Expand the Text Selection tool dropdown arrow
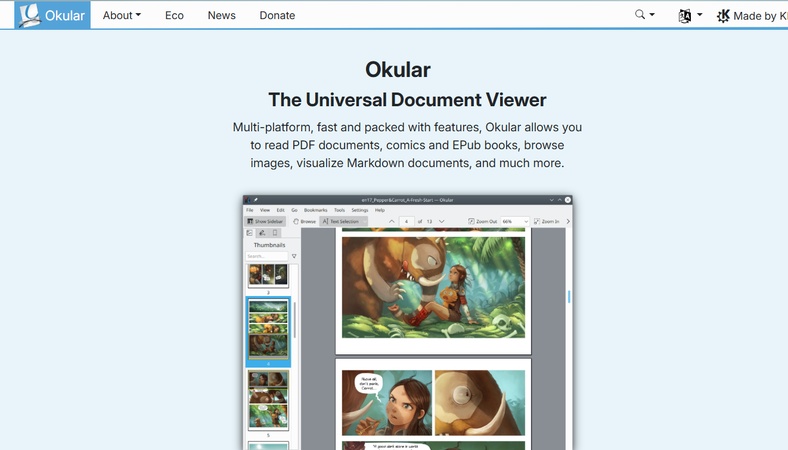This screenshot has height=450, width=788. pyautogui.click(x=364, y=221)
